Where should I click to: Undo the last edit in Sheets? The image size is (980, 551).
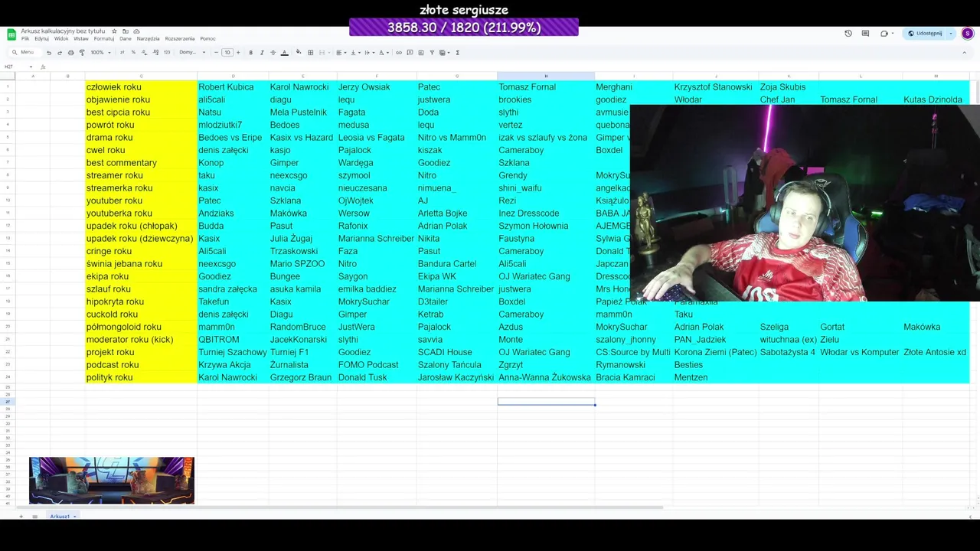coord(48,53)
